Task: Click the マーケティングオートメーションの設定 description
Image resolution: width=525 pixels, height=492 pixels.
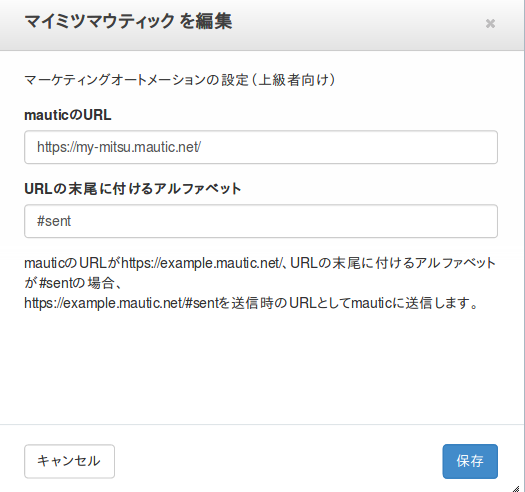Action: (180, 80)
